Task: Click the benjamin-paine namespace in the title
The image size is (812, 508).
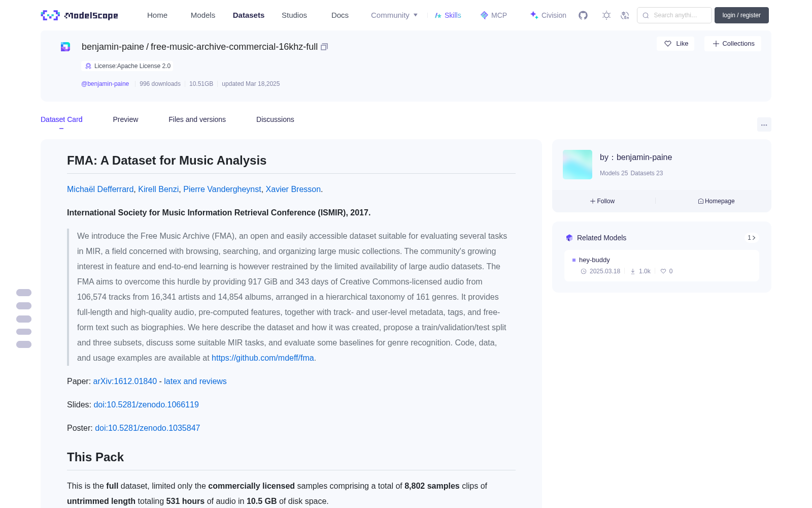Action: click(113, 47)
